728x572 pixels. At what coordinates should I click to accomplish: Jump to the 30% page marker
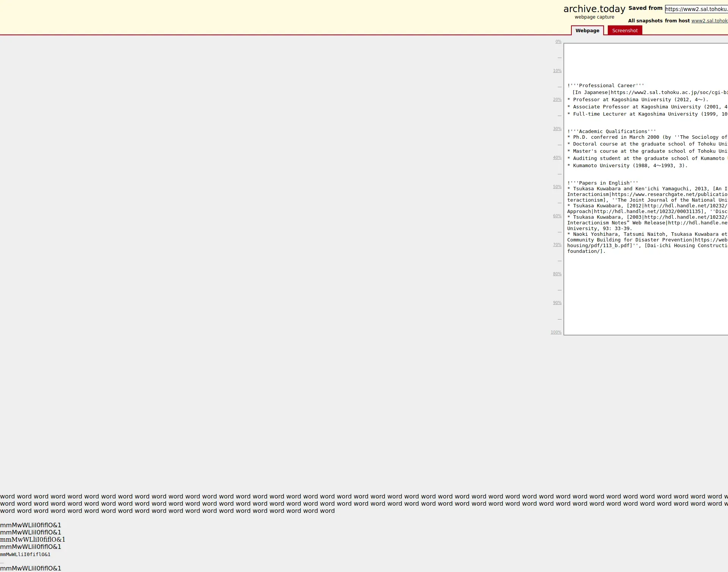(557, 129)
